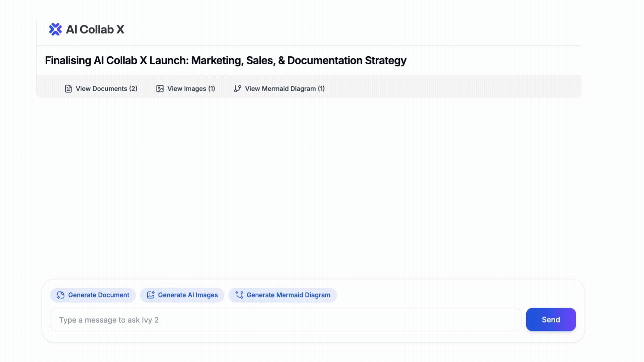The image size is (644, 362).
Task: Open the View Documents (2) tab
Action: tap(106, 89)
